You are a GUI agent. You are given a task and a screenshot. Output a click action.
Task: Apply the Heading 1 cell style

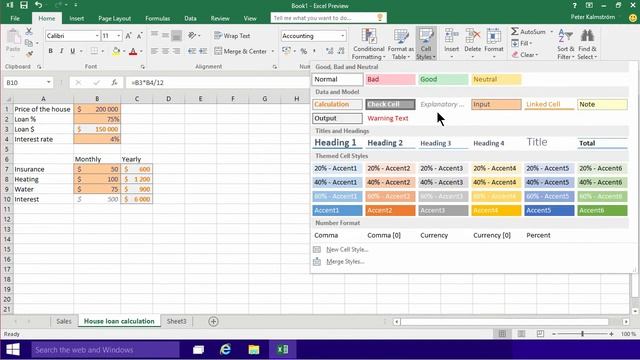click(337, 143)
